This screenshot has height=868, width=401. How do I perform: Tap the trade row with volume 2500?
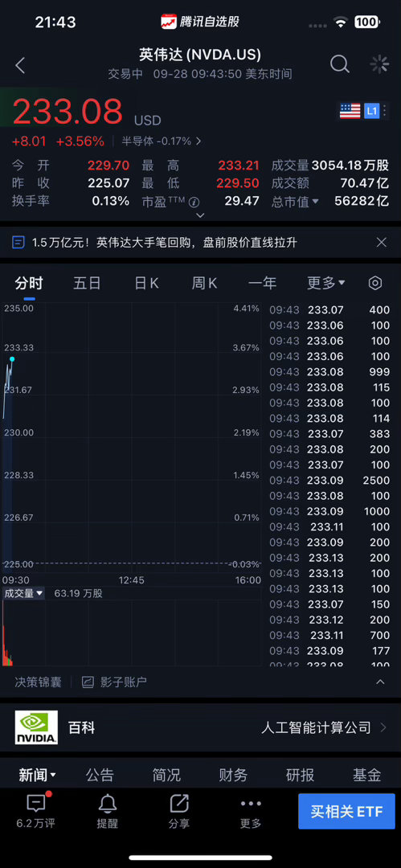point(329,481)
